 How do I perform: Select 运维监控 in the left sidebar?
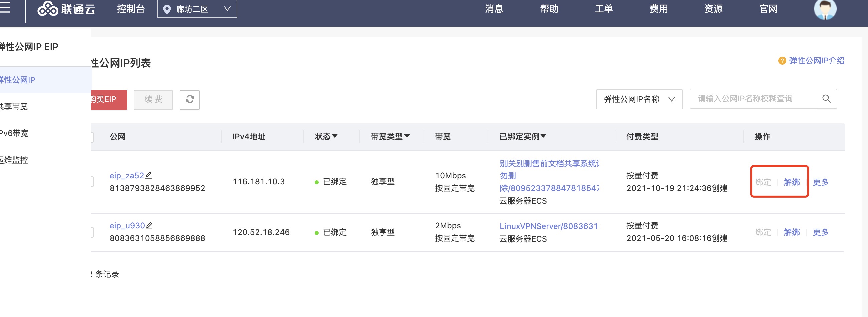point(14,160)
